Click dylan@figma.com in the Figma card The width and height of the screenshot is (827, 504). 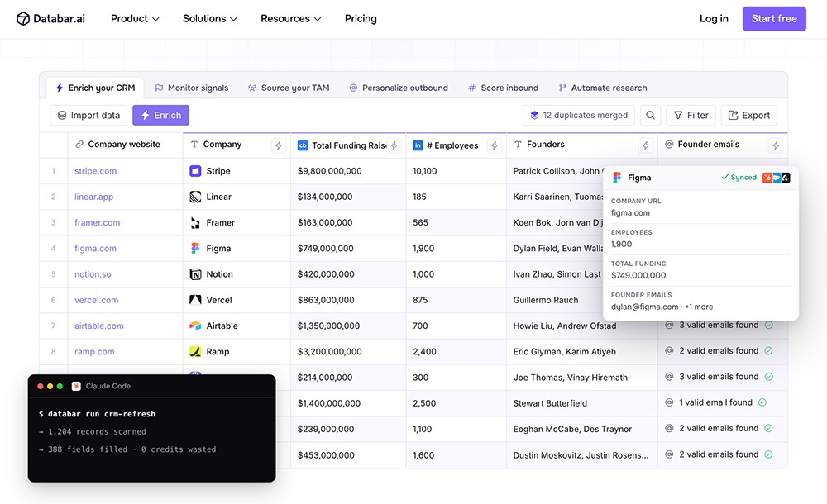(644, 307)
